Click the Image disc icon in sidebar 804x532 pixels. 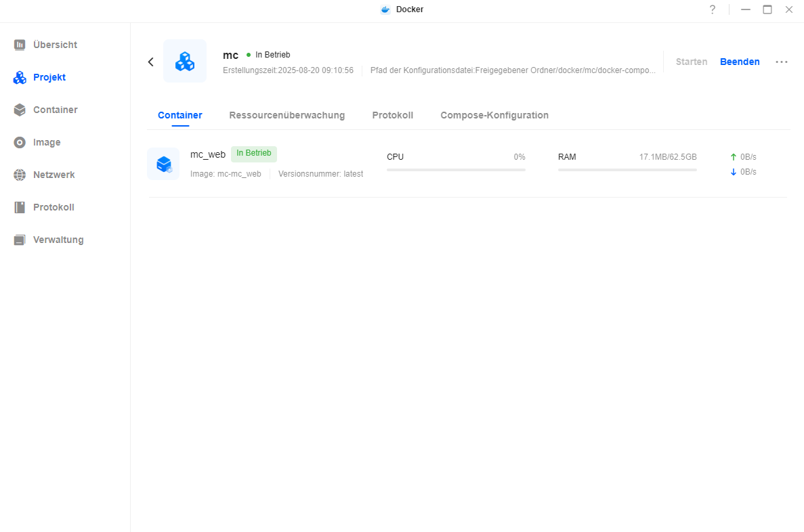tap(20, 142)
